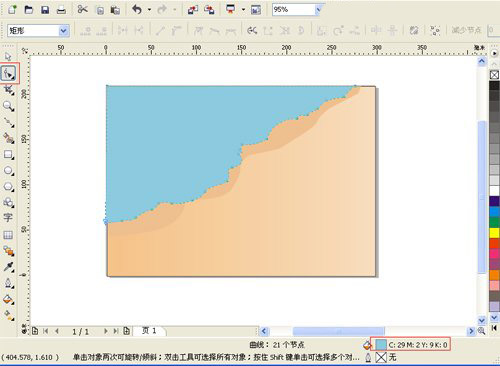Open the Fill bucket tool
500x366 pixels.
click(8, 299)
